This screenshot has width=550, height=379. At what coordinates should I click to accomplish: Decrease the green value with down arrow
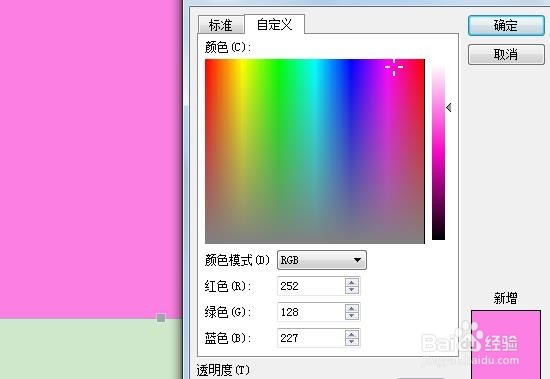click(352, 316)
